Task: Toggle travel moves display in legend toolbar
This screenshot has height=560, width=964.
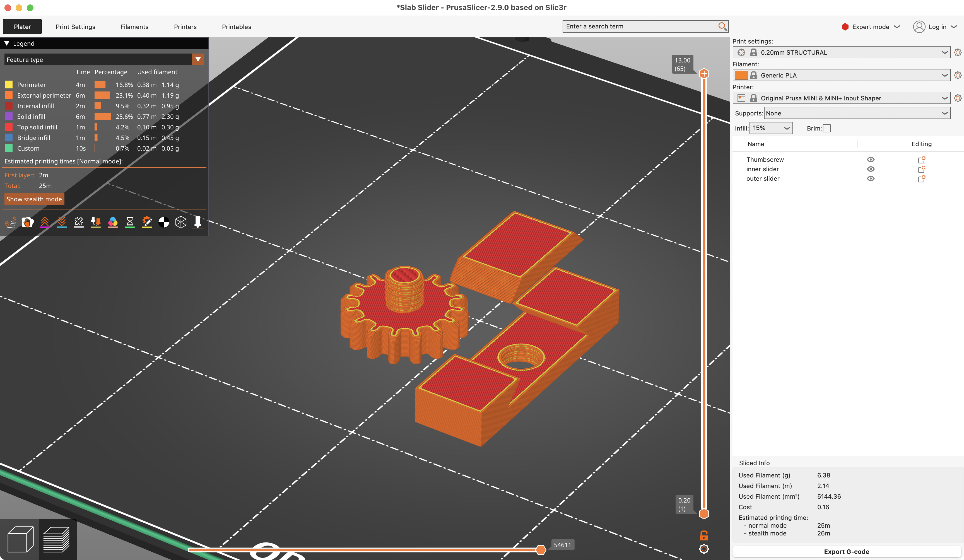Action: click(x=11, y=222)
